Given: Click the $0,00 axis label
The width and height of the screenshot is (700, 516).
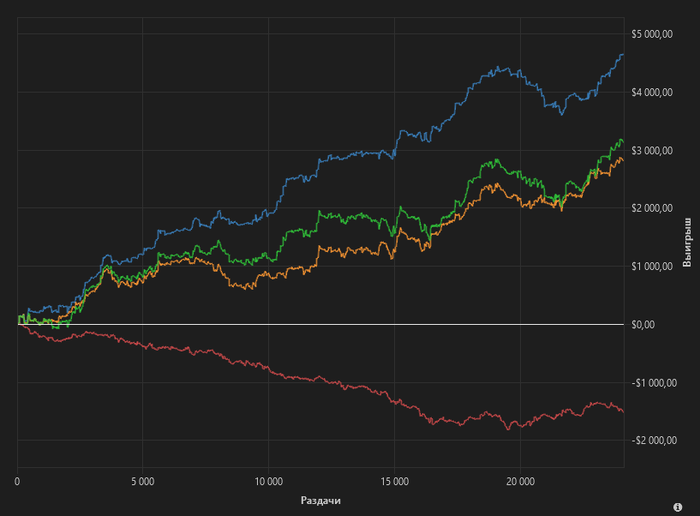Looking at the screenshot, I should (x=643, y=325).
